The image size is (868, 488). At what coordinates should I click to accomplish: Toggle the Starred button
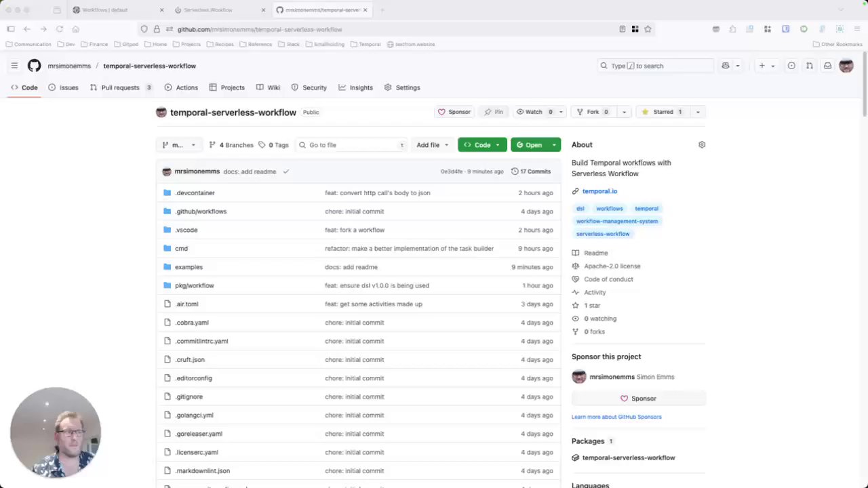click(662, 112)
